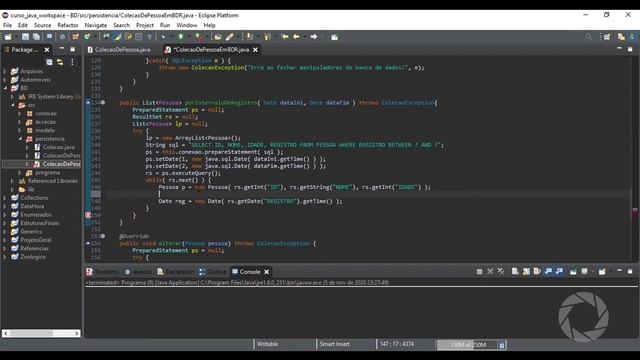Open the Navigate menu
Screen dimensions: 640x360
(96, 25)
